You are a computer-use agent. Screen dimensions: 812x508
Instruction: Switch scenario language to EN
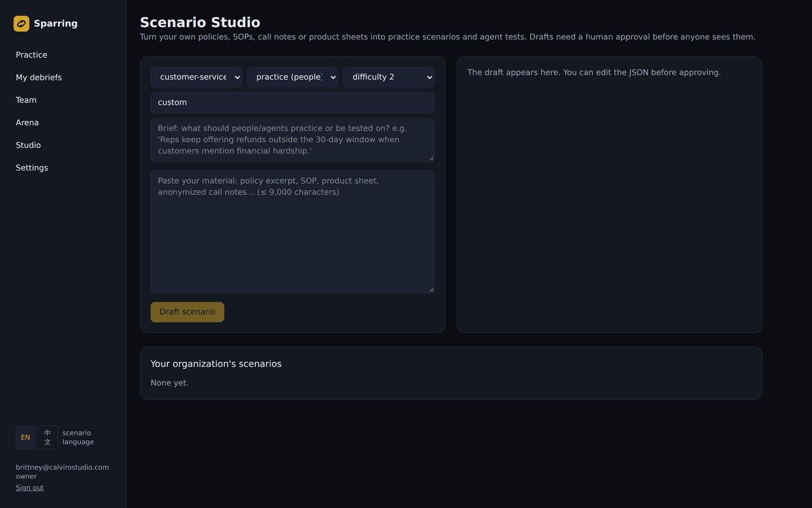(25, 437)
